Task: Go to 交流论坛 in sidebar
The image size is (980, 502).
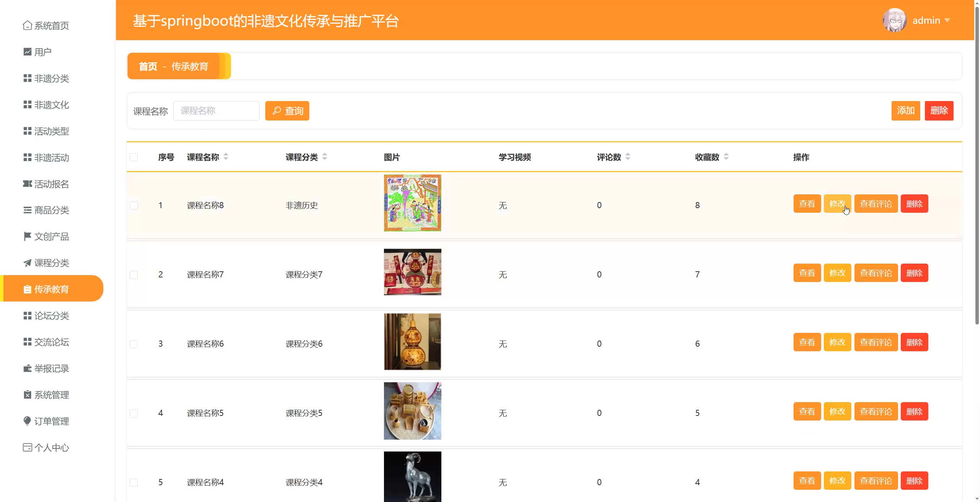Action: 51,342
